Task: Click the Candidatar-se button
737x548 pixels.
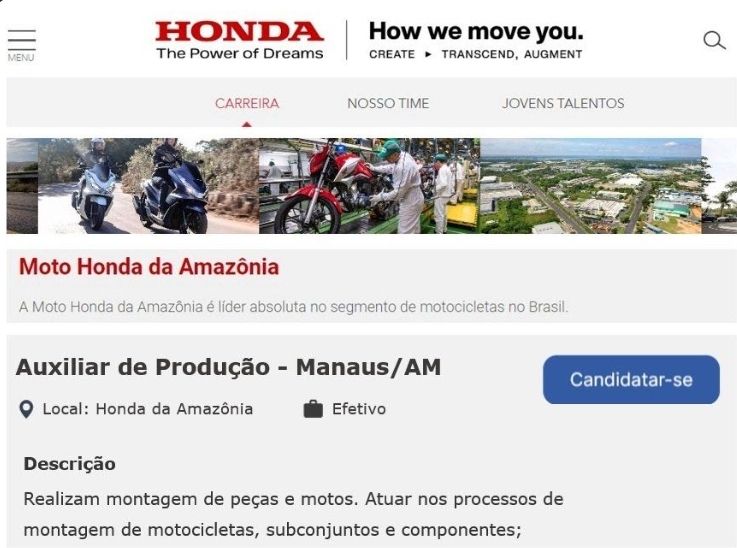Action: pos(631,379)
